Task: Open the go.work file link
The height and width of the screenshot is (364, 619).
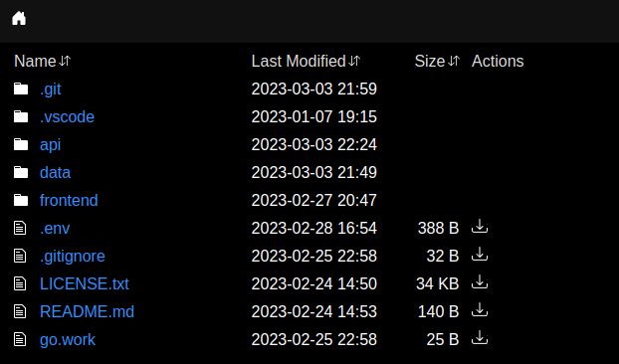Action: 68,339
